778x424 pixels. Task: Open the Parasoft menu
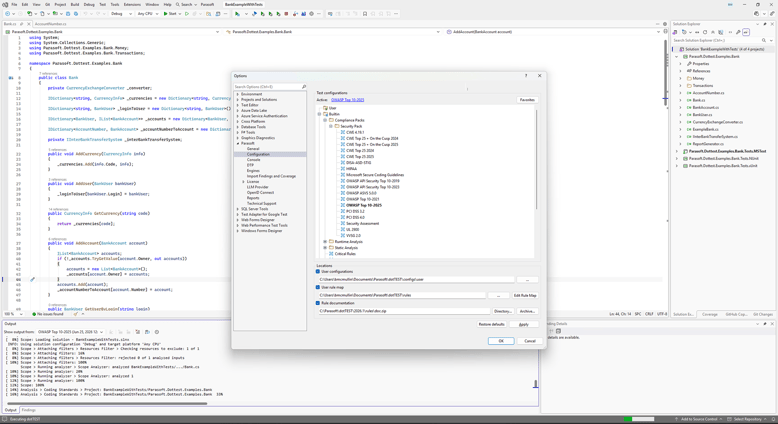click(x=207, y=4)
